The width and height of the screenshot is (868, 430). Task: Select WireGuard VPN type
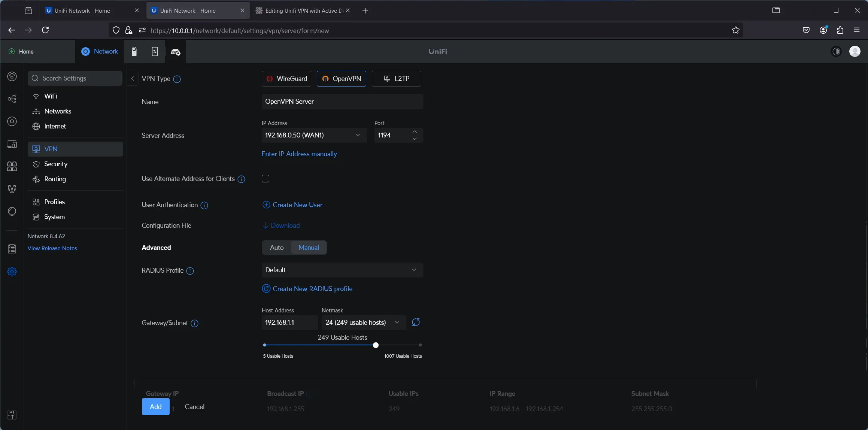click(x=286, y=78)
